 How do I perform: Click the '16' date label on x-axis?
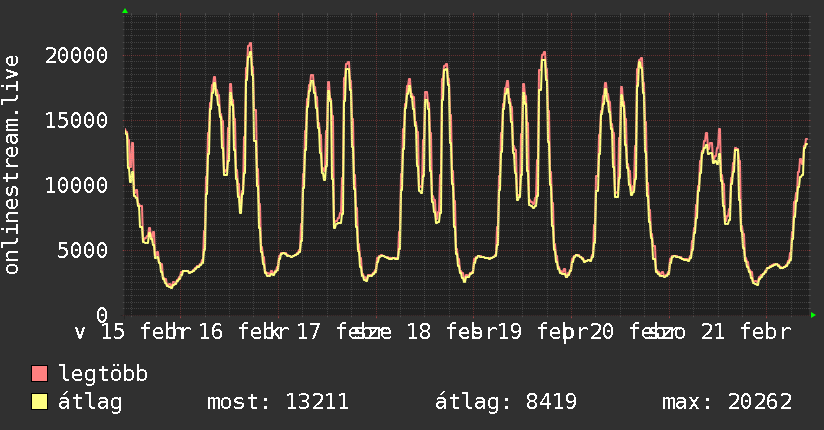(211, 331)
